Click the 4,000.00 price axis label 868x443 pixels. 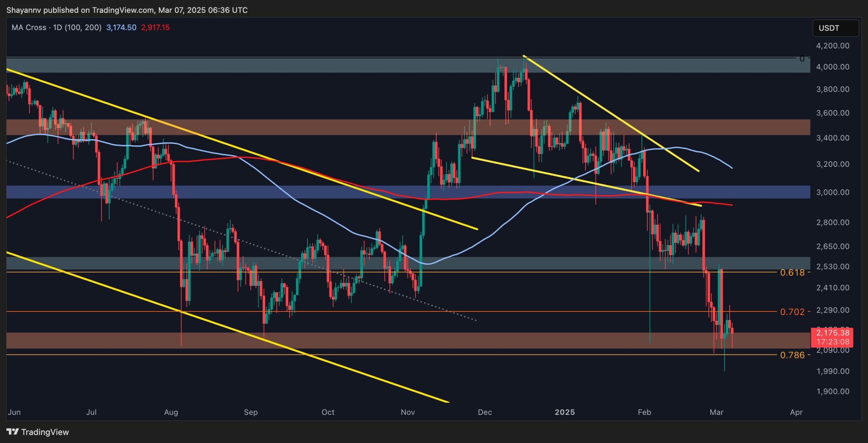832,67
